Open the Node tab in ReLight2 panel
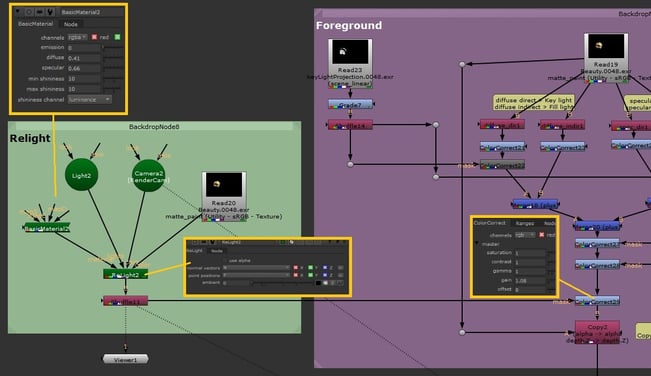Image resolution: width=651 pixels, height=376 pixels. click(217, 251)
